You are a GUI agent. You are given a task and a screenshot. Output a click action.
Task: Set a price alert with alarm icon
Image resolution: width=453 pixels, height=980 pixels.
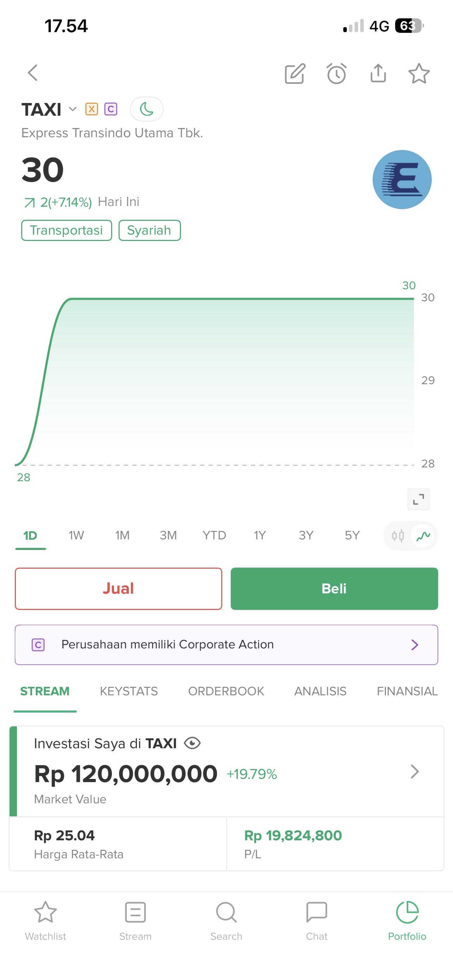coord(337,73)
